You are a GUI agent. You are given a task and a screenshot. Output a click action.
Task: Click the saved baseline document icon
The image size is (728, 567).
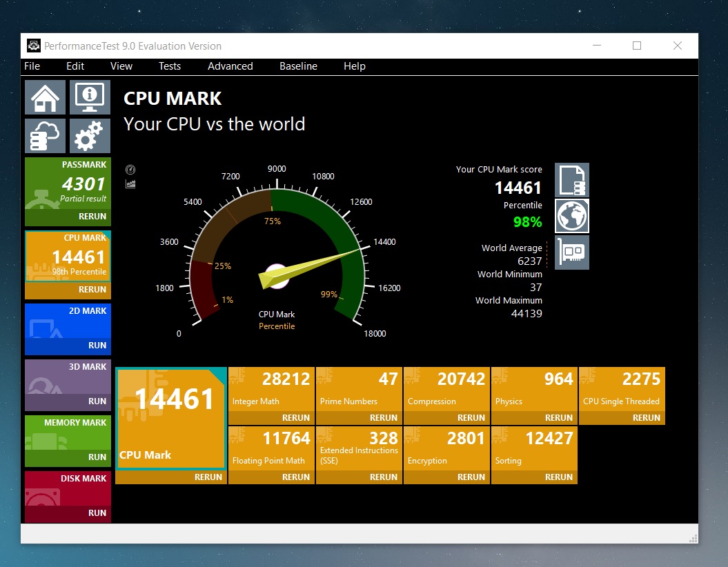[572, 180]
